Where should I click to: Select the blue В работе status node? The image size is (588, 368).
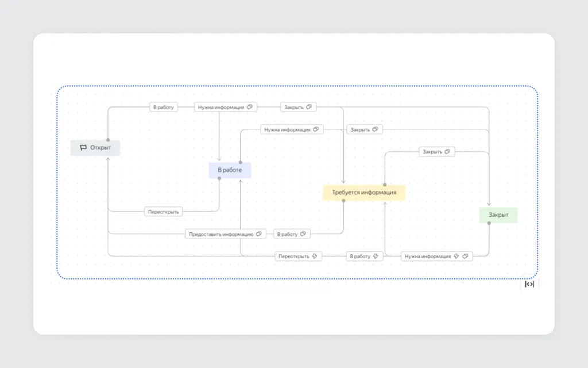(x=230, y=170)
